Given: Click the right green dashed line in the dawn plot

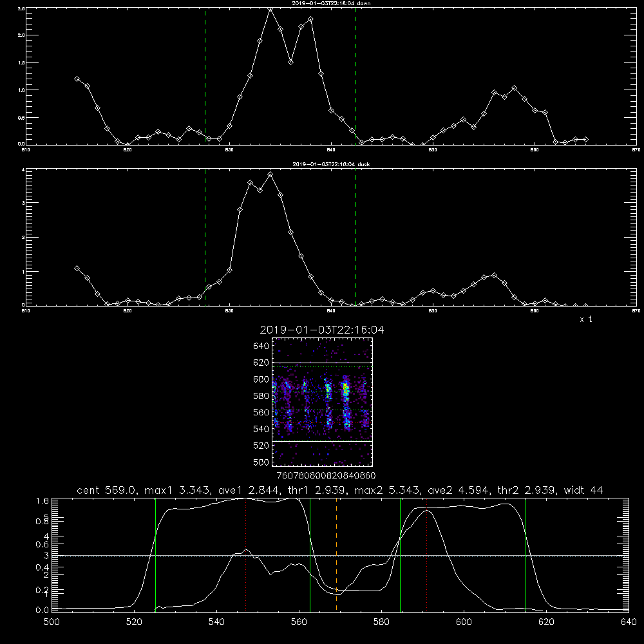Looking at the screenshot, I should tap(355, 76).
